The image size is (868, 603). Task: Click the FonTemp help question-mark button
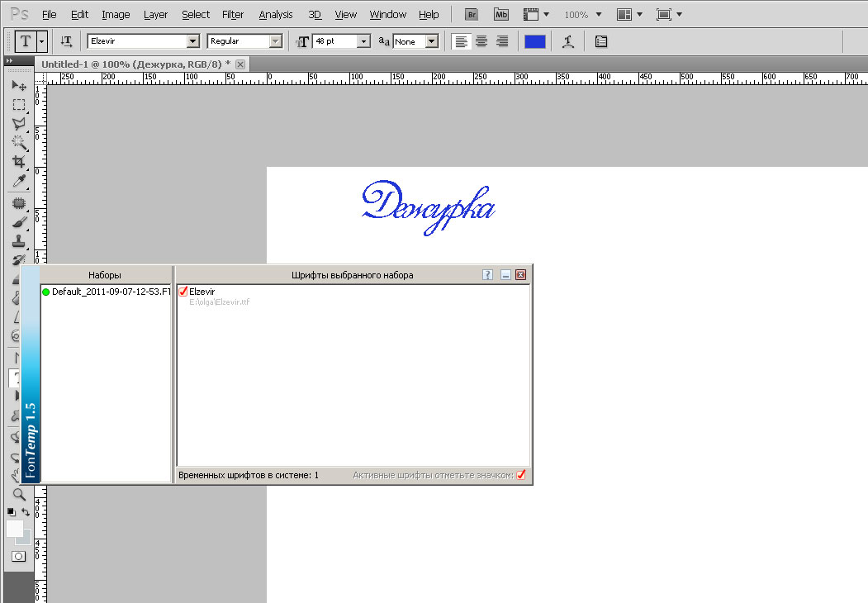(488, 275)
